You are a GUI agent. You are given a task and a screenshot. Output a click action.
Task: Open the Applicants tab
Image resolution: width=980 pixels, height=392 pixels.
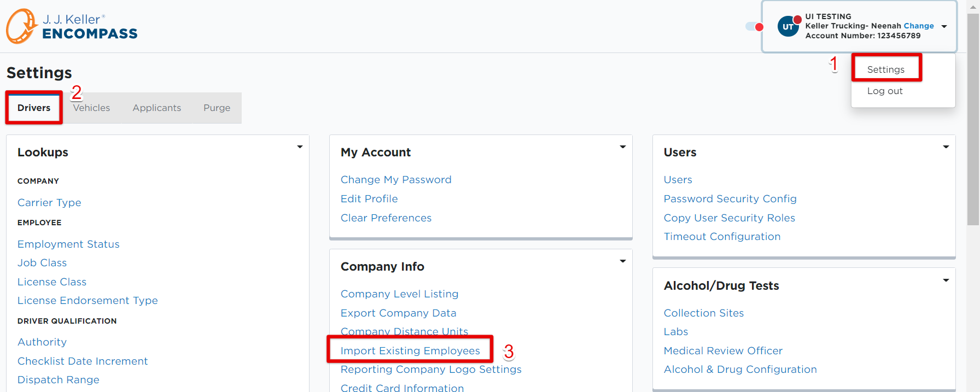(157, 108)
